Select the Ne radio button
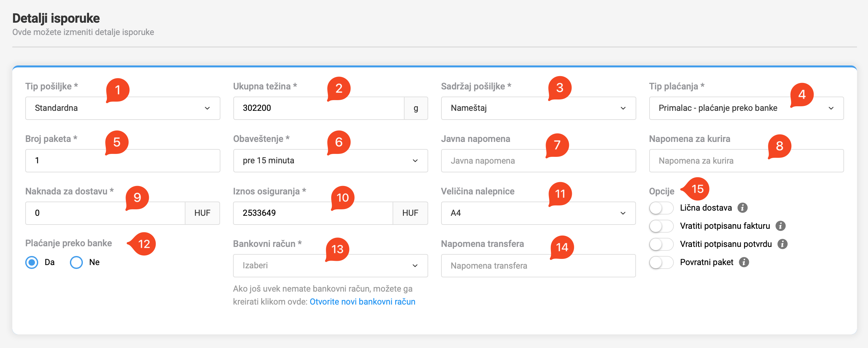This screenshot has width=868, height=348. [76, 262]
